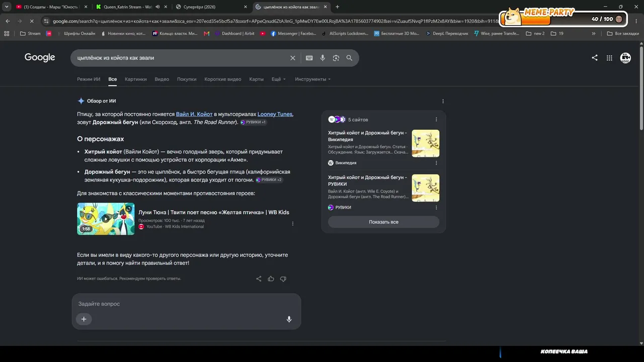The image size is (644, 362).
Task: Open the Chrome apps grid in bookmarks bar
Action: [x=7, y=34]
